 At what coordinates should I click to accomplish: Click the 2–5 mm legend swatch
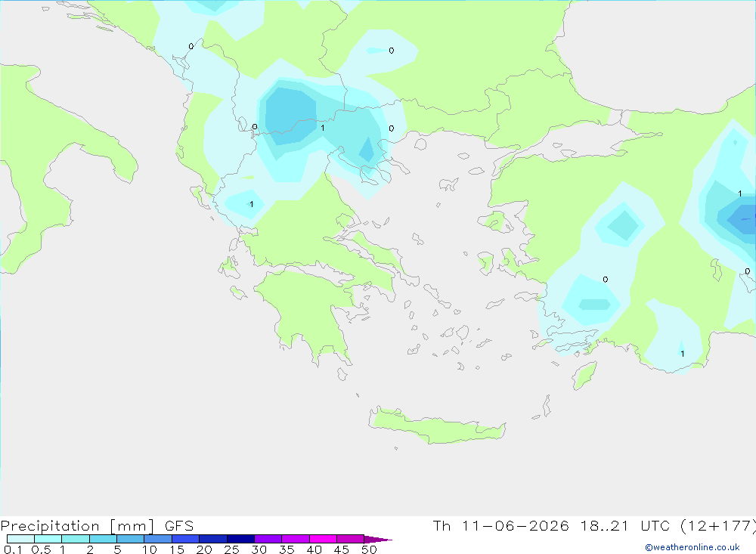[103, 539]
